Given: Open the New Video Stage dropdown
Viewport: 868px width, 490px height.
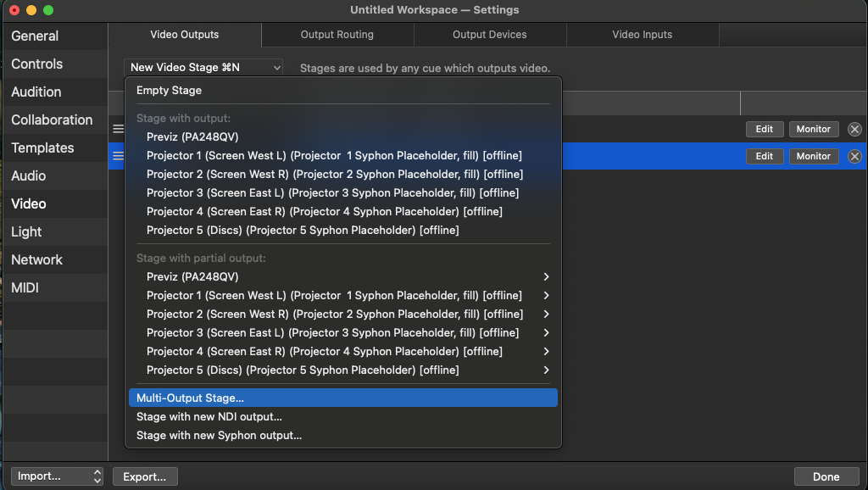Looking at the screenshot, I should click(x=204, y=68).
